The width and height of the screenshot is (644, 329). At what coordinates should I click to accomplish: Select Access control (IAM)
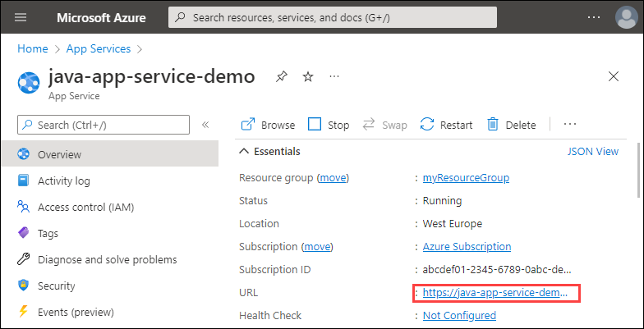(85, 207)
